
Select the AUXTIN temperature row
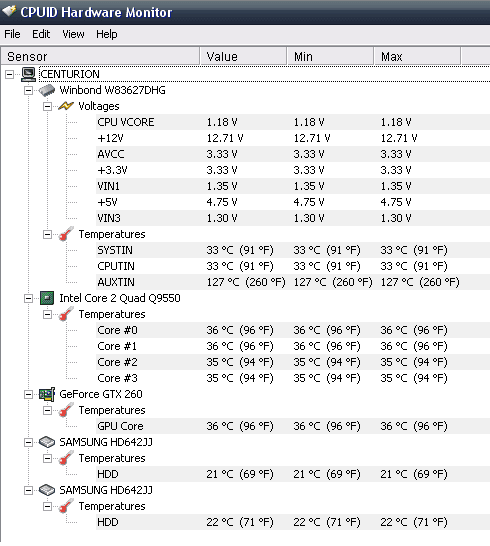pyautogui.click(x=293, y=282)
